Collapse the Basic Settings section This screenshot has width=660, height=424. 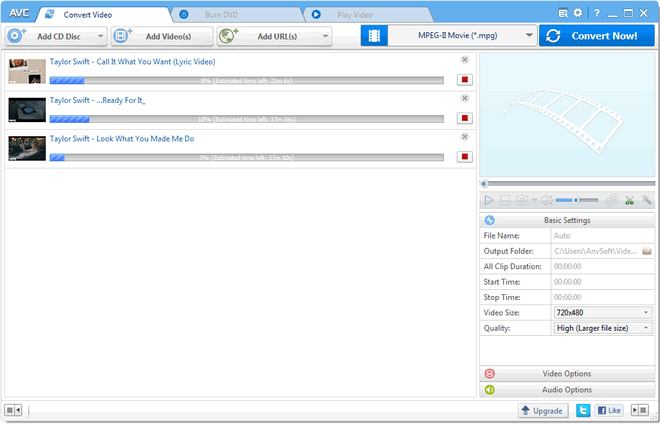point(567,220)
